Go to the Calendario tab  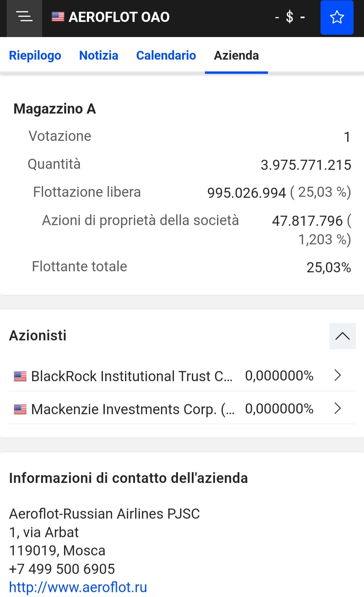(x=166, y=56)
